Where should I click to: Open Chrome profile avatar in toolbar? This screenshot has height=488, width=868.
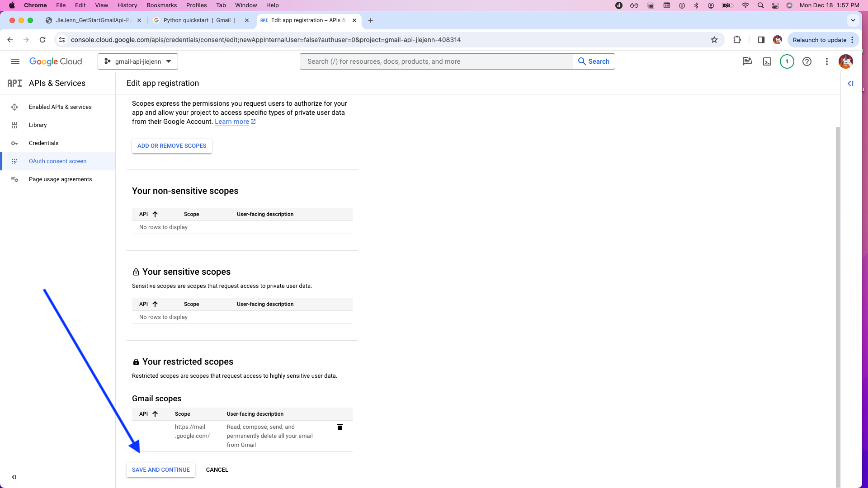point(778,40)
